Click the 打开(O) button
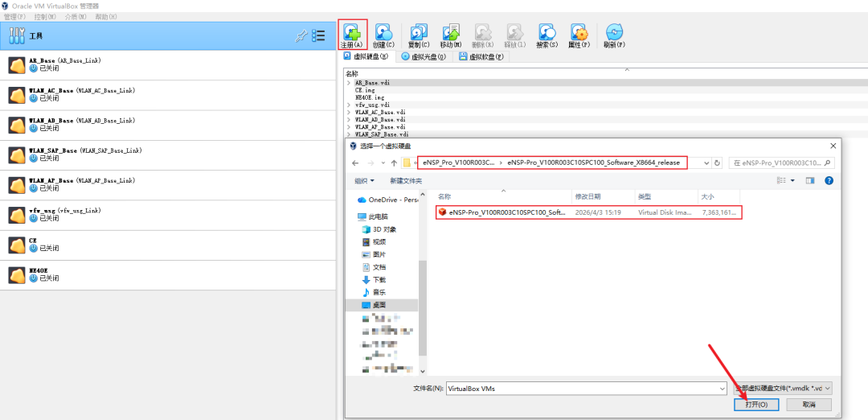Screen dimensions: 868x420 click(x=756, y=405)
